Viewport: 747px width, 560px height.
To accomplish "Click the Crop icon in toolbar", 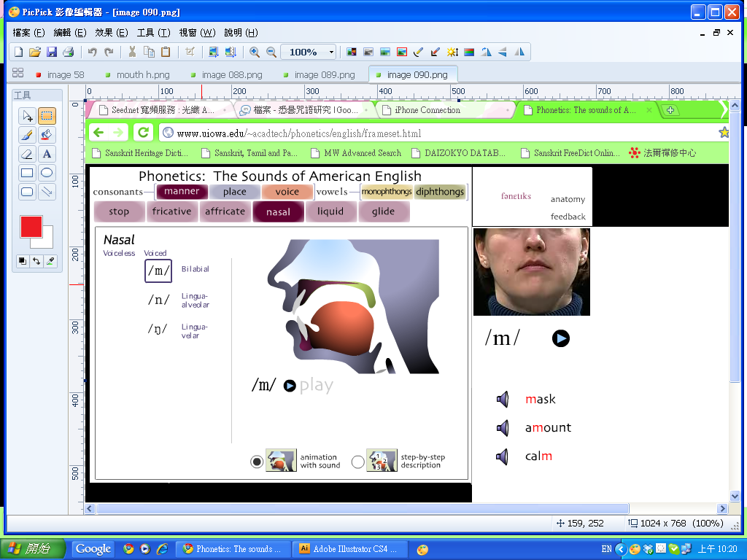I will click(190, 52).
